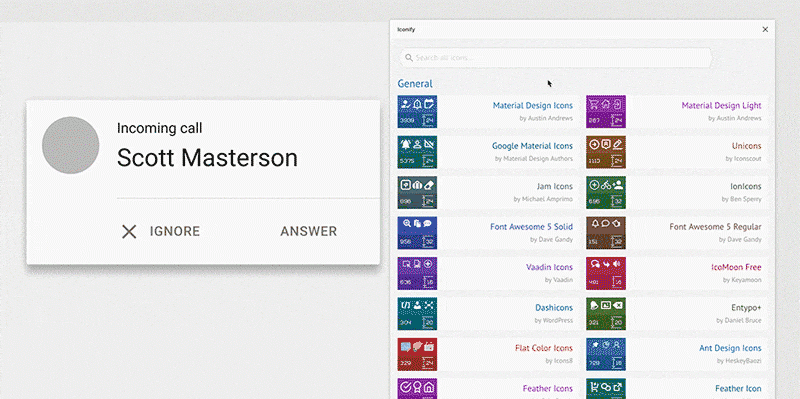Close the Iconify panel
800x399 pixels.
coord(765,30)
